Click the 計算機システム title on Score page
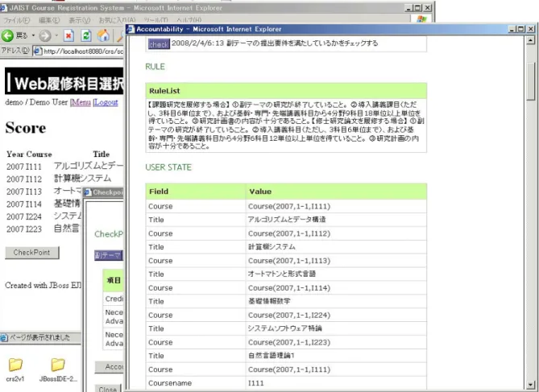Image resolution: width=539 pixels, height=392 pixels. (x=82, y=179)
